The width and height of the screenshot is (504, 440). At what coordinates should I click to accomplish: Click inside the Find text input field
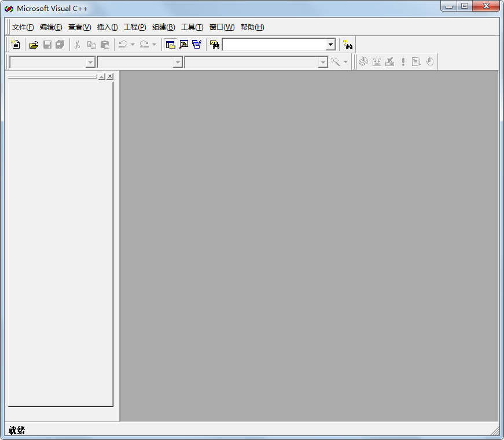pos(274,45)
